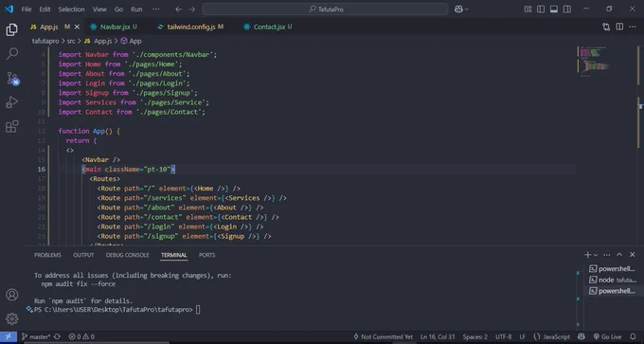Open the Manage gear icon

[x=12, y=318]
